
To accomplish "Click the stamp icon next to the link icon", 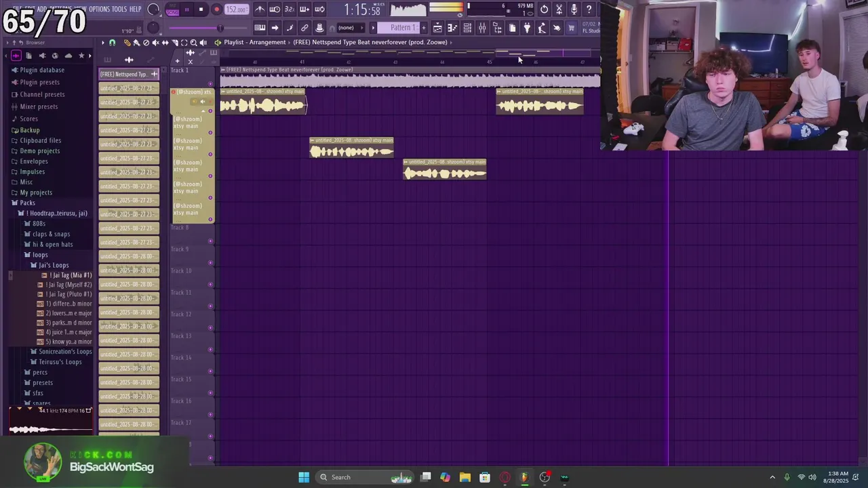I will 319,28.
